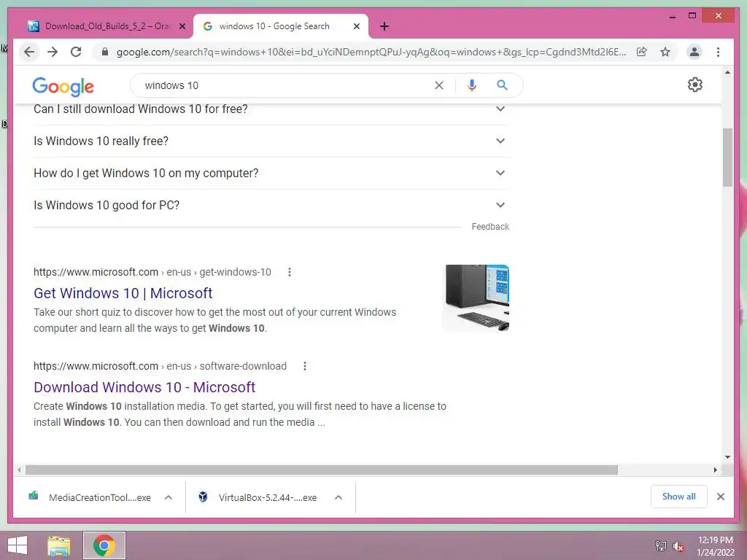Close the Download_Old_Builds_5_2 tab
The image size is (747, 560).
click(x=182, y=26)
